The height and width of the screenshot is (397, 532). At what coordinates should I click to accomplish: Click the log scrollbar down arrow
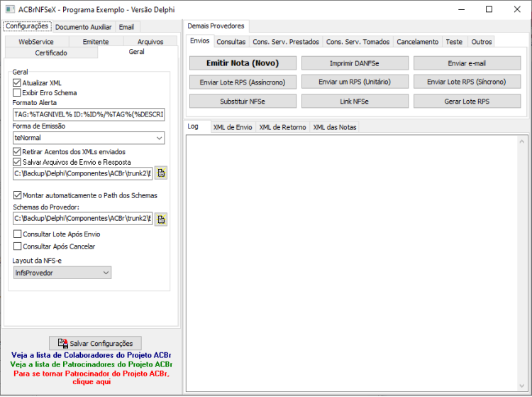[522, 386]
